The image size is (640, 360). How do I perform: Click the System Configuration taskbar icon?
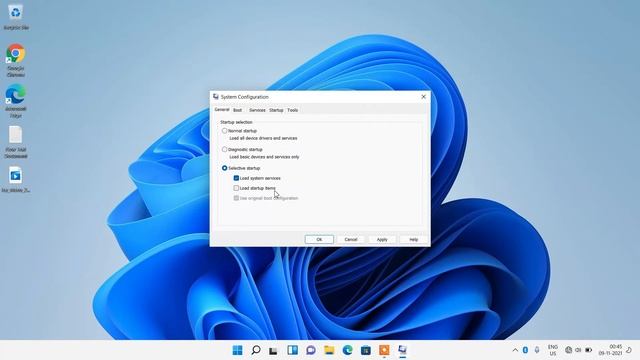coord(402,350)
